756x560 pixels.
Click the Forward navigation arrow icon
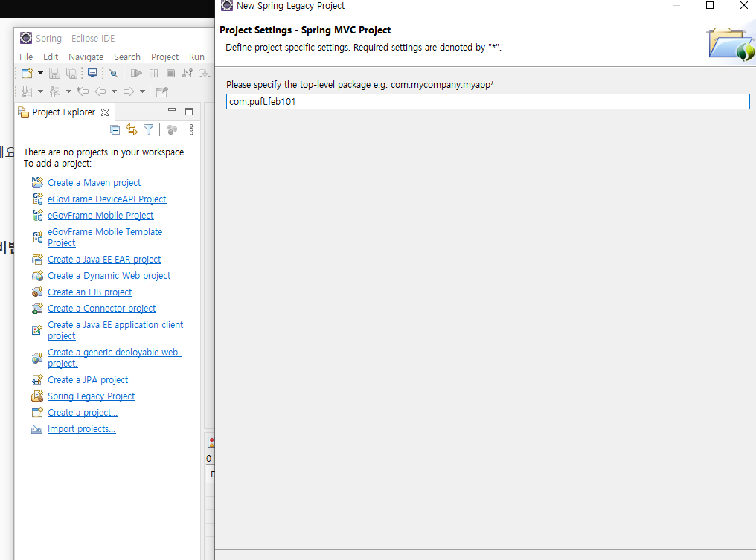point(129,91)
